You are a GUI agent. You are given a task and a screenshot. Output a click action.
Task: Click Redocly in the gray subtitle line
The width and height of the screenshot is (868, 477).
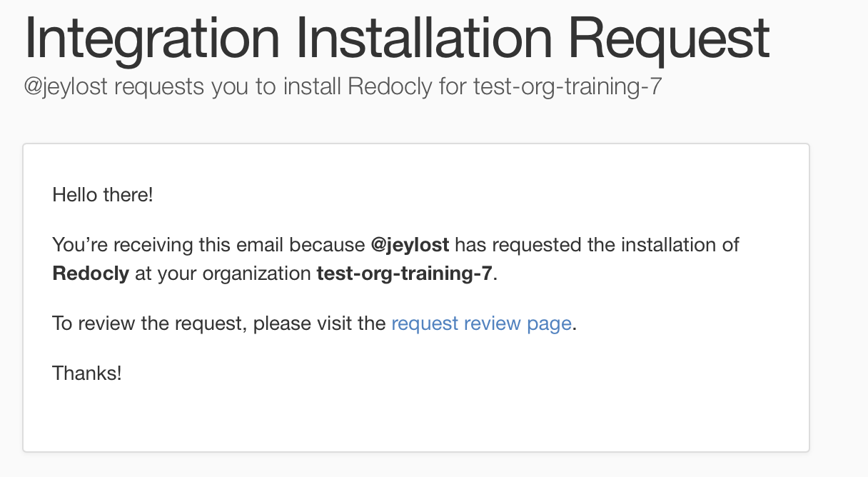pos(390,88)
